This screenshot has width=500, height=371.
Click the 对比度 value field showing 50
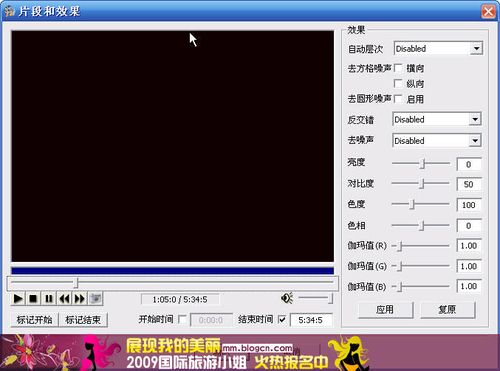pos(469,184)
